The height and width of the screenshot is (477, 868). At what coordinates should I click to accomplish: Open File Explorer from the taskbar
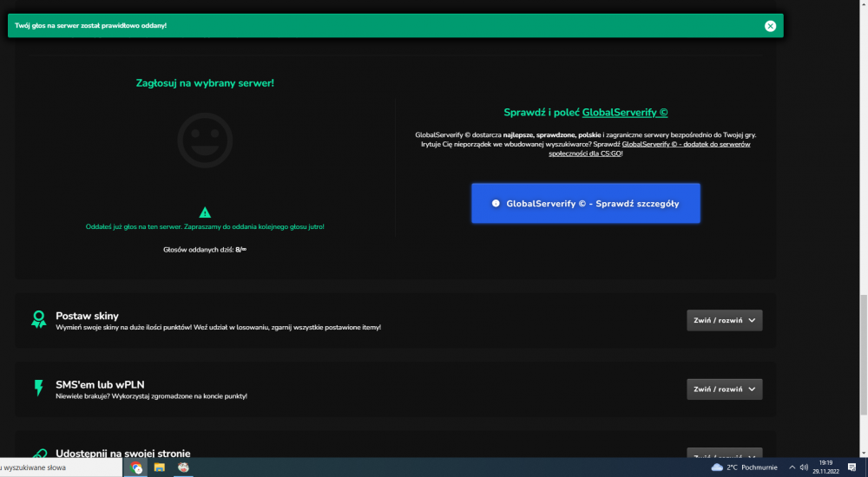click(160, 467)
